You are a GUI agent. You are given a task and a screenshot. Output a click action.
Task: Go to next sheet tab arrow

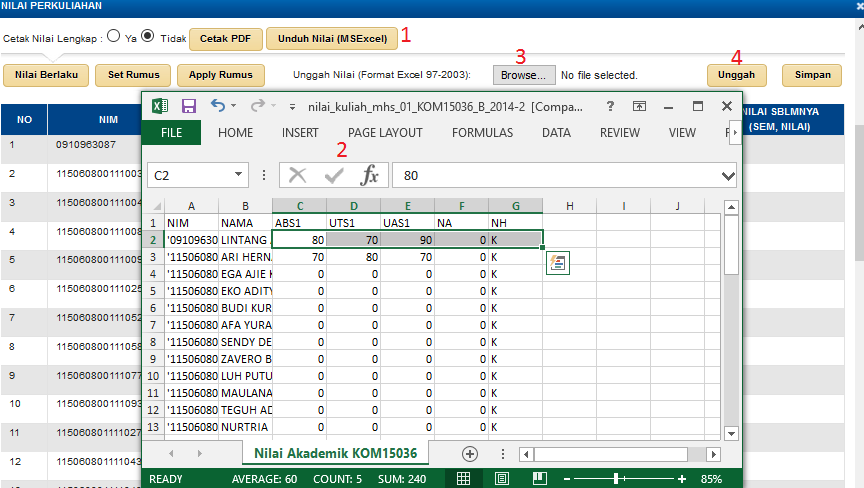coord(199,453)
